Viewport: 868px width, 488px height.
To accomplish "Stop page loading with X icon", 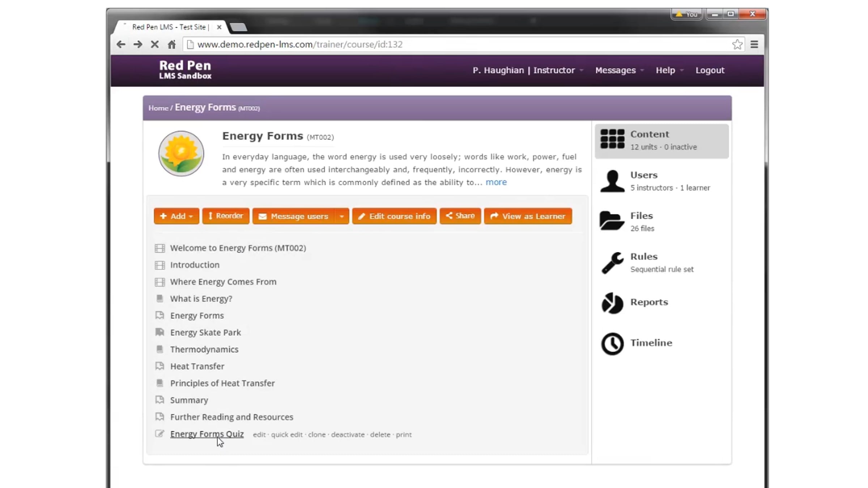I will tap(155, 44).
